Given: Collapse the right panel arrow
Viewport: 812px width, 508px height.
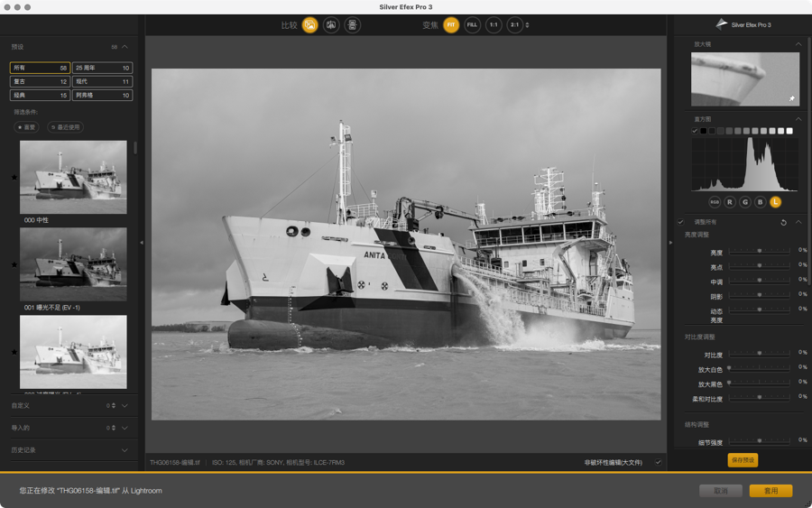Looking at the screenshot, I should coord(670,243).
